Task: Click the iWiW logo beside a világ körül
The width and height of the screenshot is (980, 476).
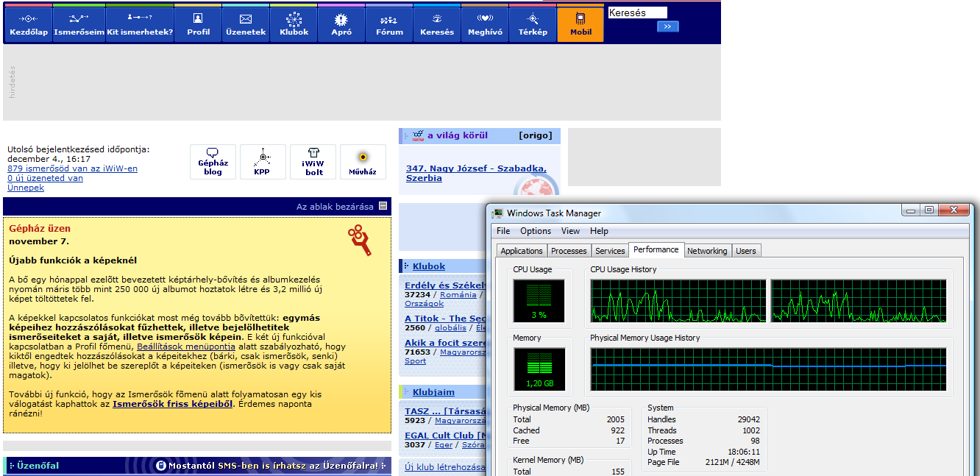Action: pyautogui.click(x=418, y=135)
